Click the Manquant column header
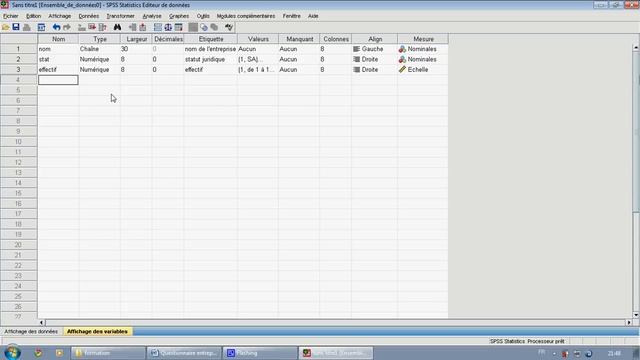The image size is (640, 360). [x=299, y=39]
